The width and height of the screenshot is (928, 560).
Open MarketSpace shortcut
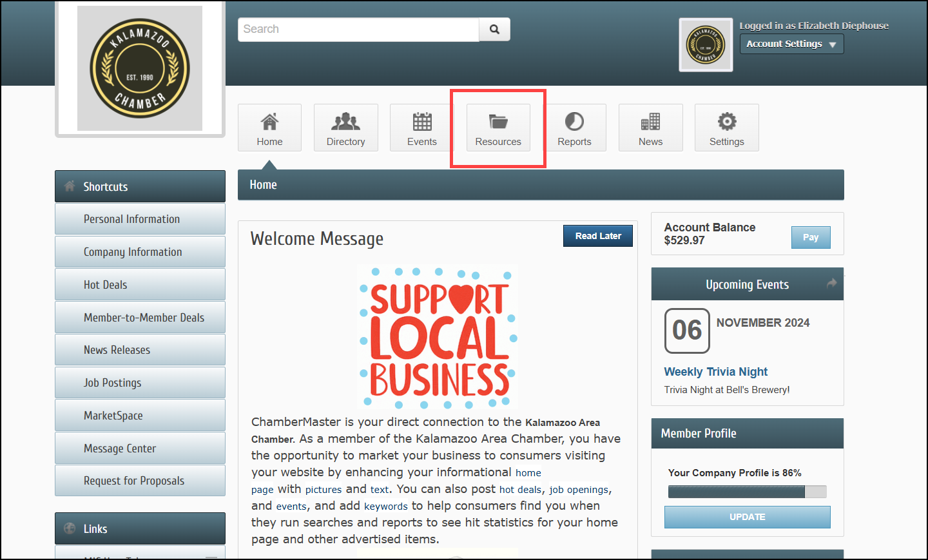coord(140,416)
